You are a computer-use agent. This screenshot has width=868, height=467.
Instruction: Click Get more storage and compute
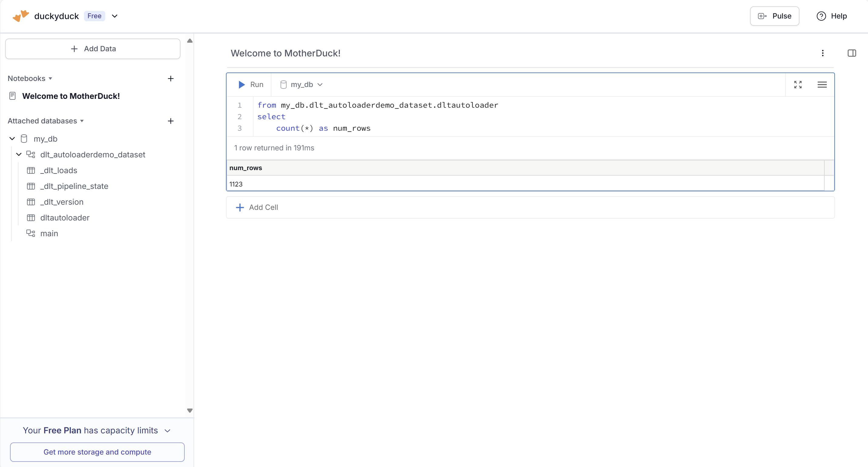(97, 452)
